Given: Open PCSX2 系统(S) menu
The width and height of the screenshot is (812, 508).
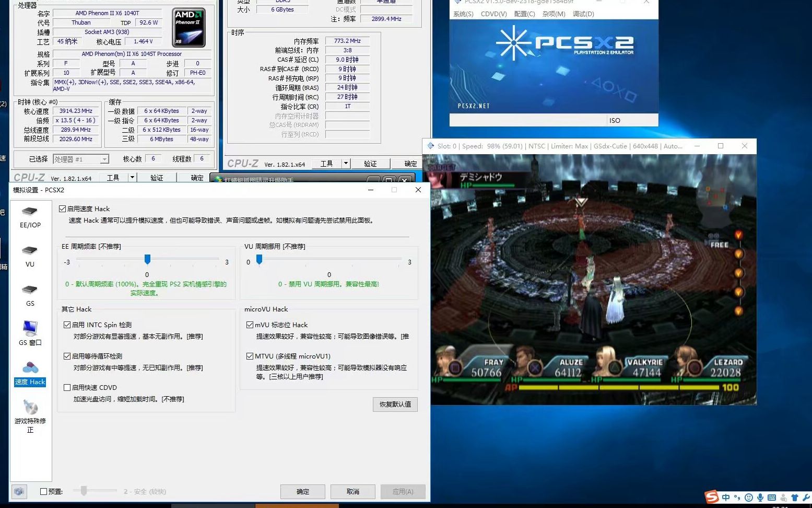Looking at the screenshot, I should 464,14.
